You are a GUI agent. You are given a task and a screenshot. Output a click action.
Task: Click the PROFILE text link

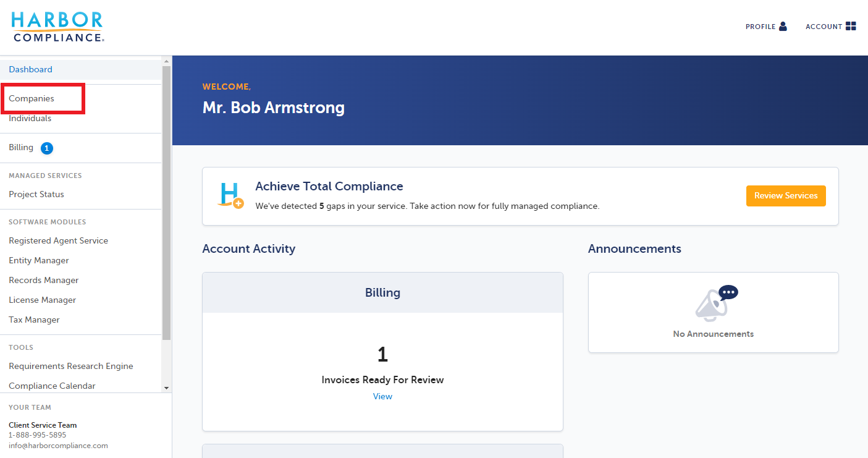pos(761,27)
